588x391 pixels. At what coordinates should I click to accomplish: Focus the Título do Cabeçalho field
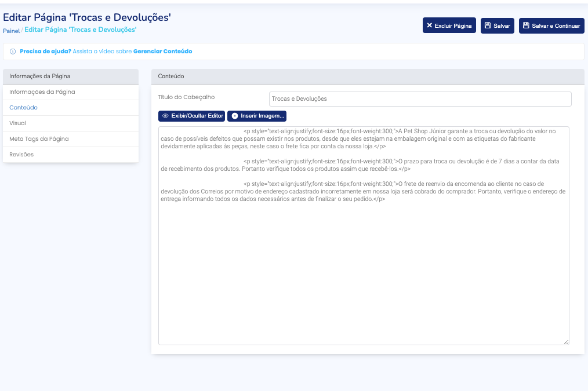(x=420, y=99)
